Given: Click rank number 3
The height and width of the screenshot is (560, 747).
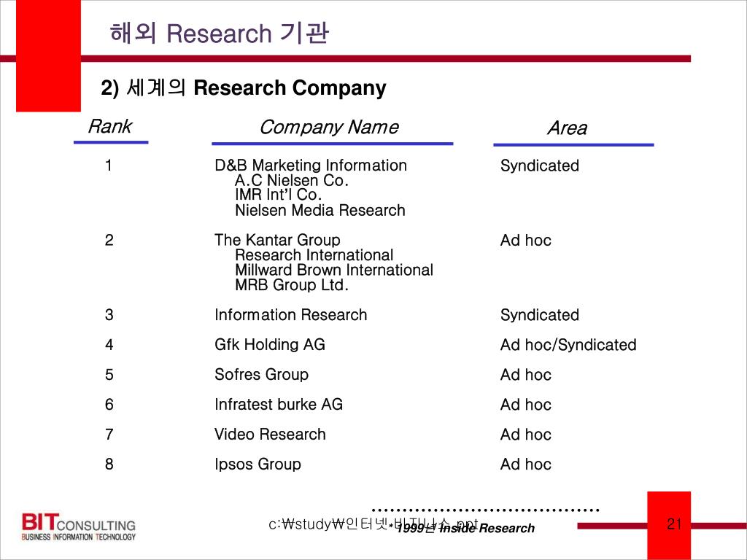Looking at the screenshot, I should [x=109, y=315].
